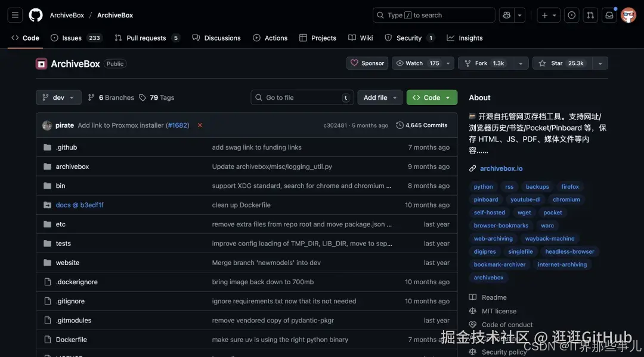This screenshot has width=644, height=357.
Task: Expand the Star lists dropdown arrow
Action: [600, 63]
